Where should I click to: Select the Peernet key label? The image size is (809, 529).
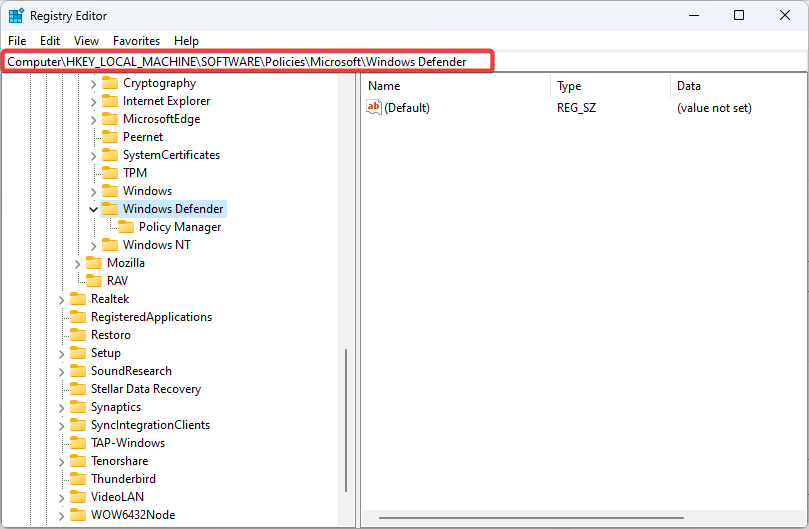(x=143, y=137)
